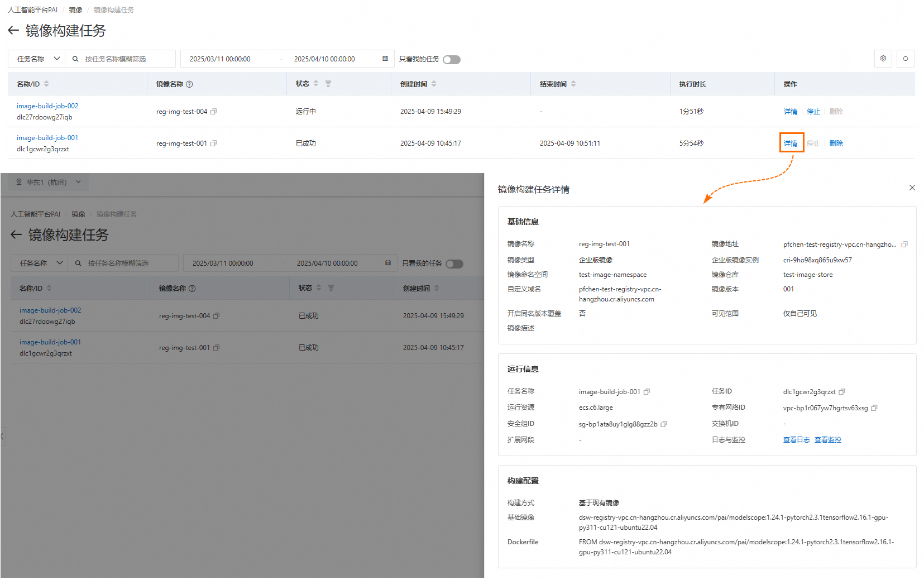
Task: Open 详情 for image-build-job-001
Action: [790, 143]
